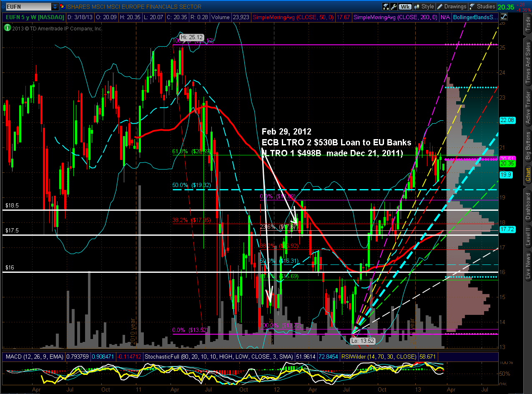Viewport: 532px width, 394px height.
Task: Click the 17.72 price bubble on the axis
Action: click(507, 229)
